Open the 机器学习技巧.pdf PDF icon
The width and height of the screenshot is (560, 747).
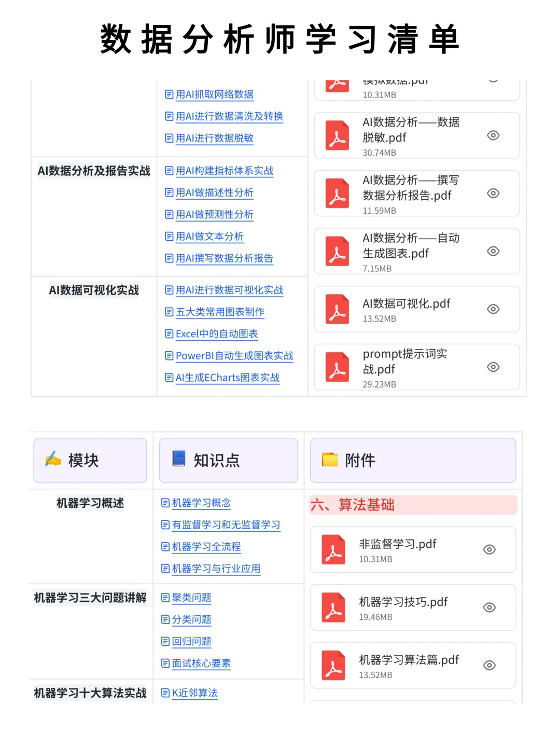tap(333, 607)
